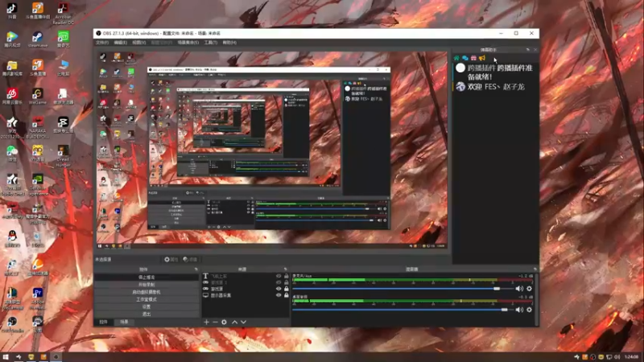Switch to the 场景 tab

(124, 323)
